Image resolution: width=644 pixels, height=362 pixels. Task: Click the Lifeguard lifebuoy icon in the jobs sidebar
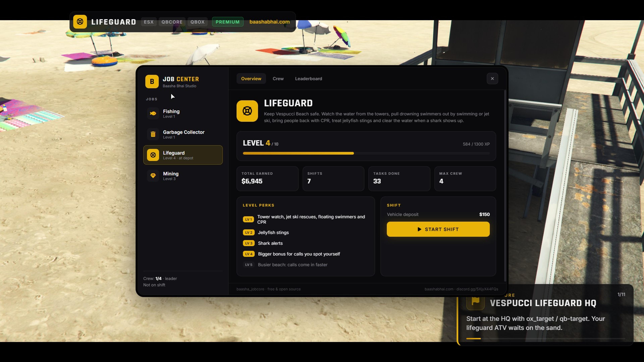point(153,155)
